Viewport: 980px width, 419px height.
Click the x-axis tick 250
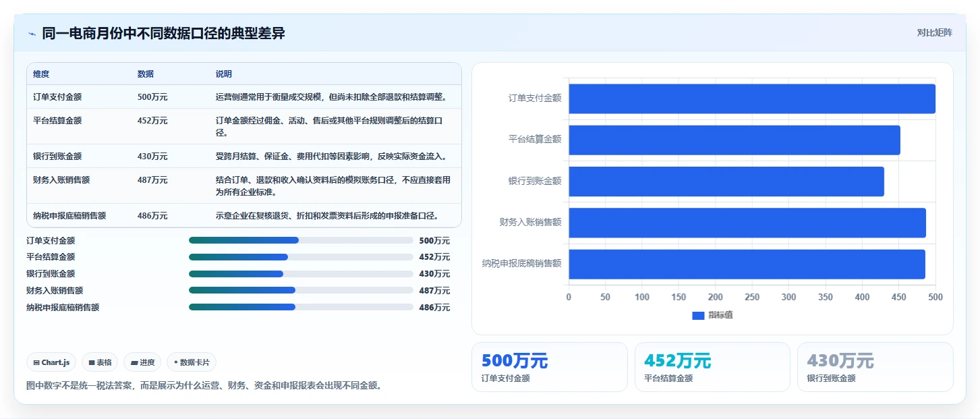[752, 298]
